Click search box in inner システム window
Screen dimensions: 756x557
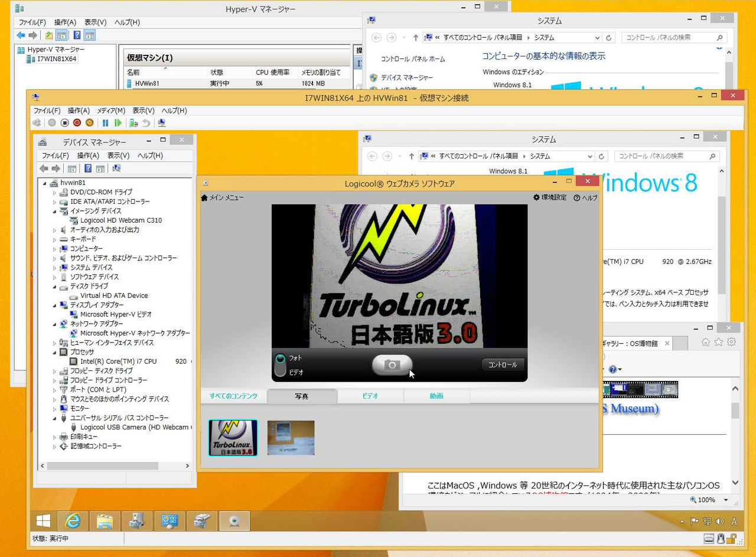point(667,157)
